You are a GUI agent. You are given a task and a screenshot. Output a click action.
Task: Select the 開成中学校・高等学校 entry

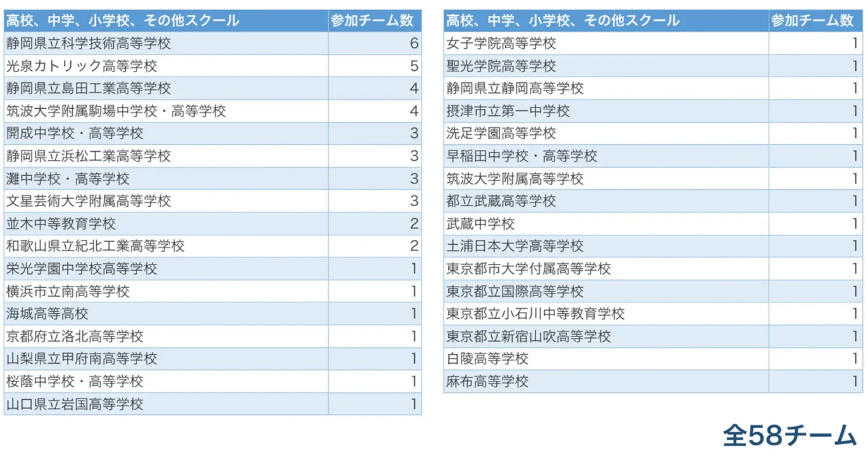click(75, 133)
